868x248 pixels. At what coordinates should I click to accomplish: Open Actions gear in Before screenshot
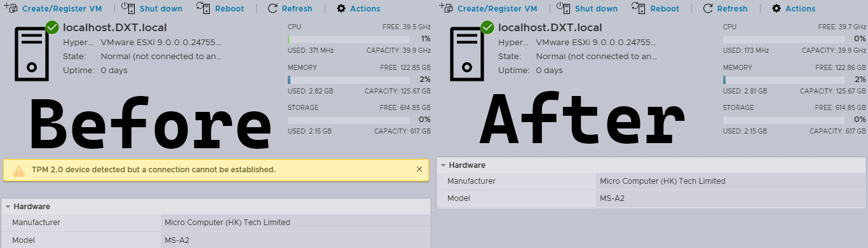click(341, 8)
